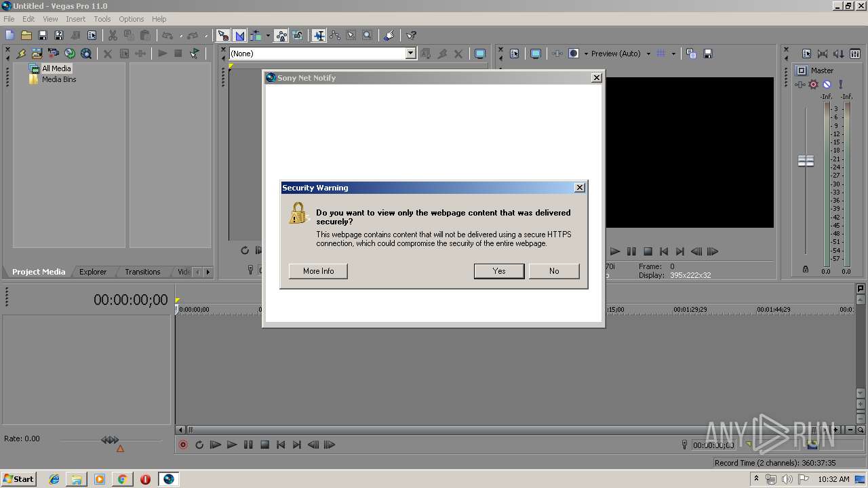The height and width of the screenshot is (488, 868).
Task: Toggle Automatic Crossfades button
Action: click(239, 35)
